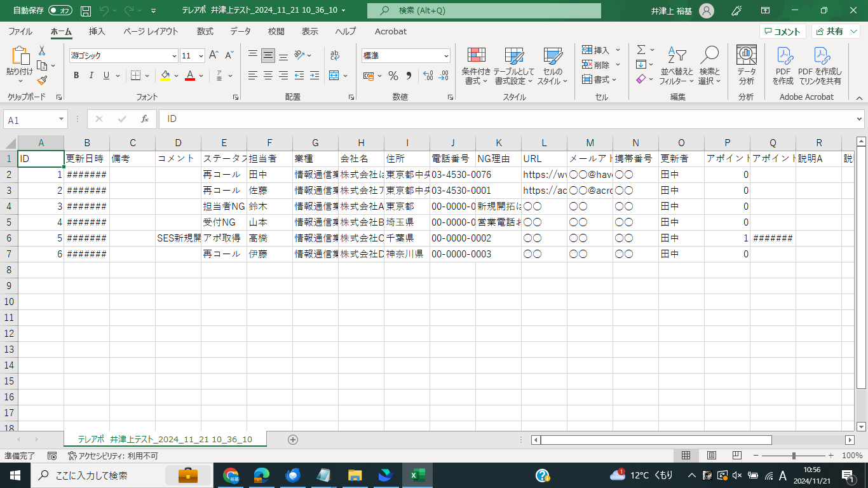Click the コメント (Comments) button
This screenshot has height=488, width=868.
coord(782,31)
